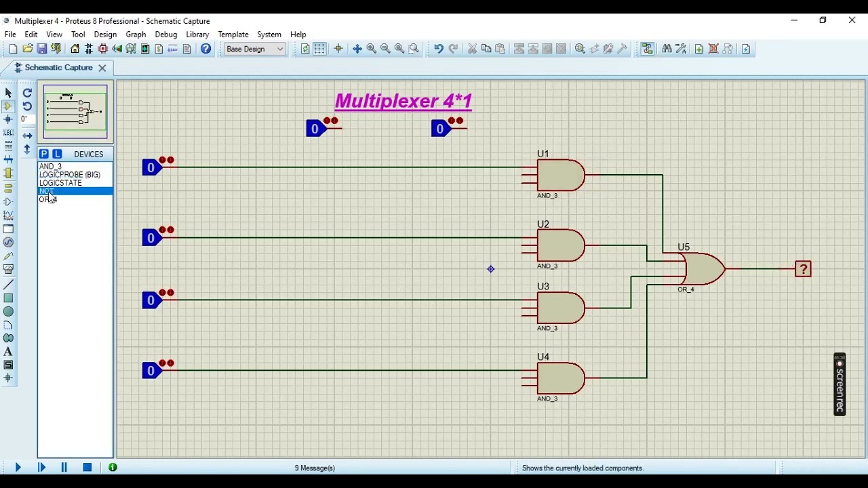This screenshot has height=488, width=868.
Task: Click the Zoom Out magnifier
Action: [x=385, y=49]
